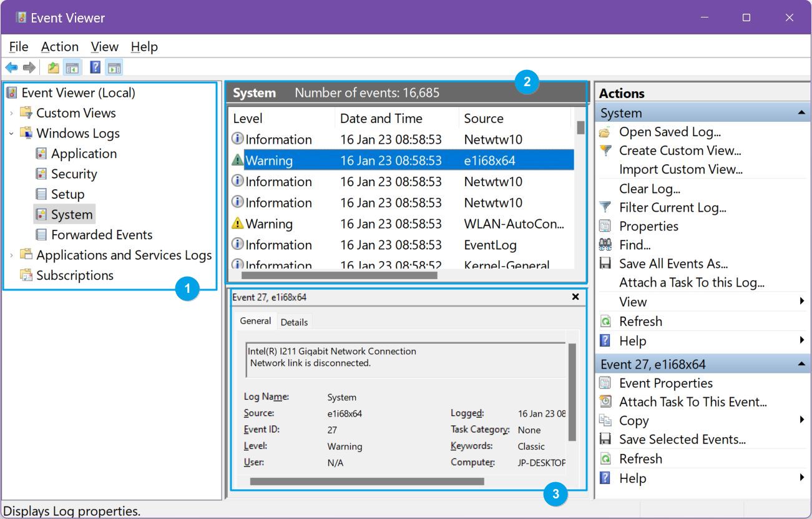Click the Help toolbar icon
812x519 pixels.
94,67
